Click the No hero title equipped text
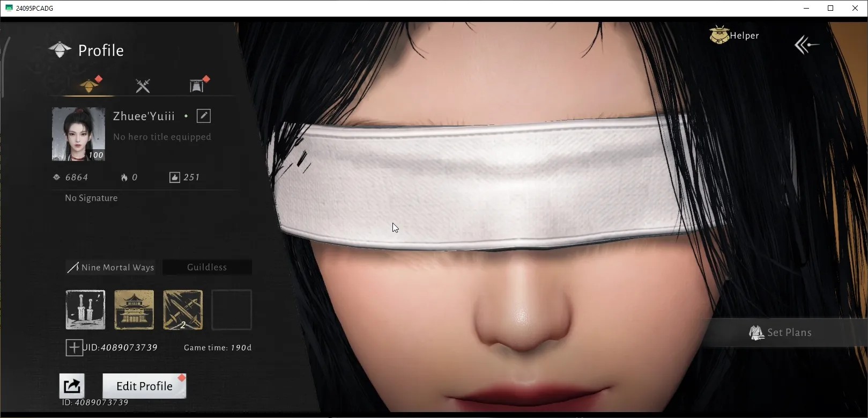 click(162, 137)
